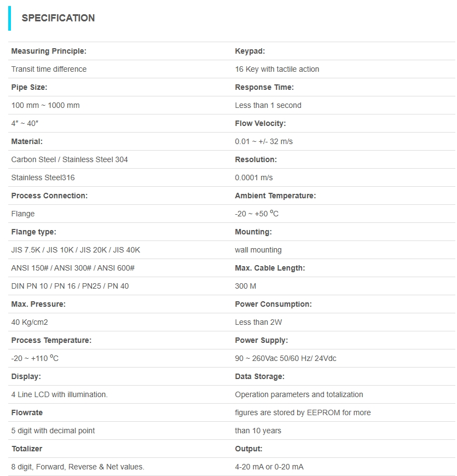
Task: Click the Max. Cable Length label
Action: 270,268
